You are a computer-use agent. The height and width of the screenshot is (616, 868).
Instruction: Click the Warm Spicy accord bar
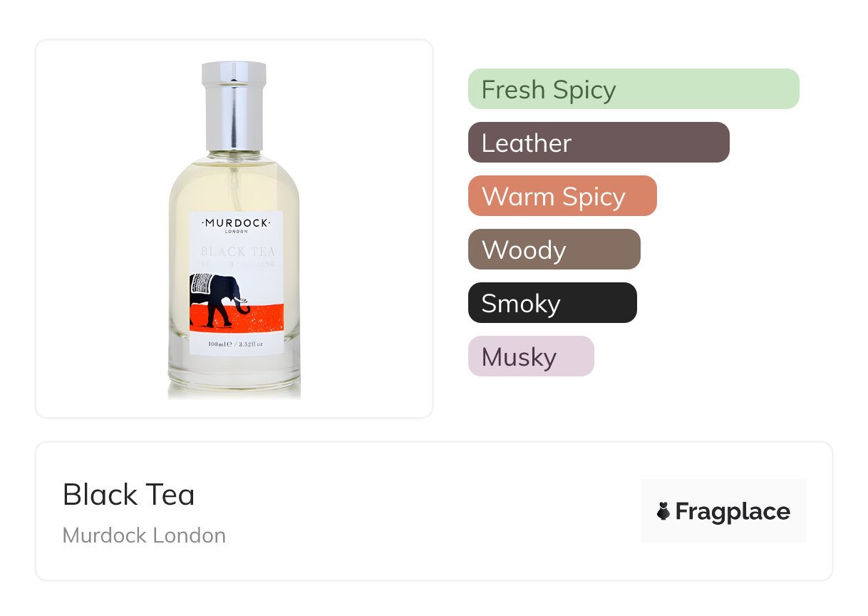click(x=562, y=196)
